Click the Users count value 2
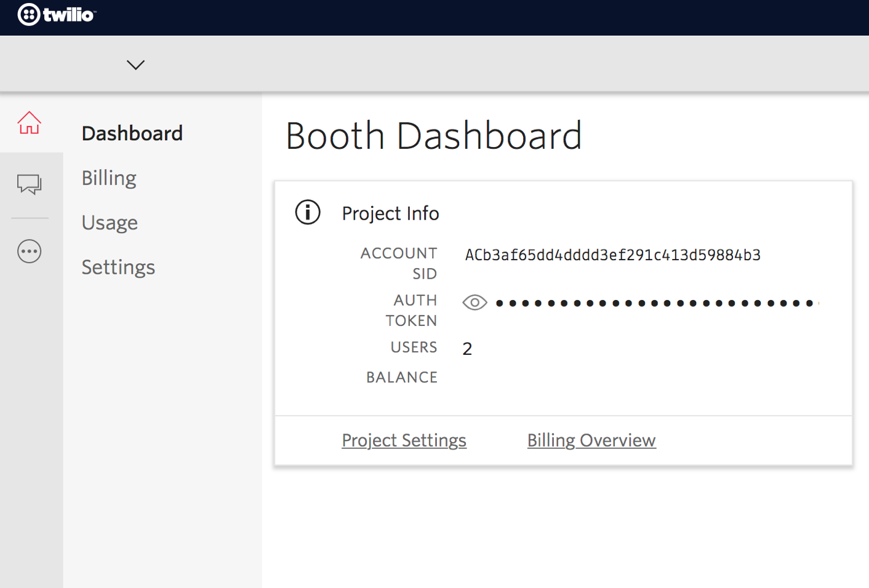 pos(467,349)
